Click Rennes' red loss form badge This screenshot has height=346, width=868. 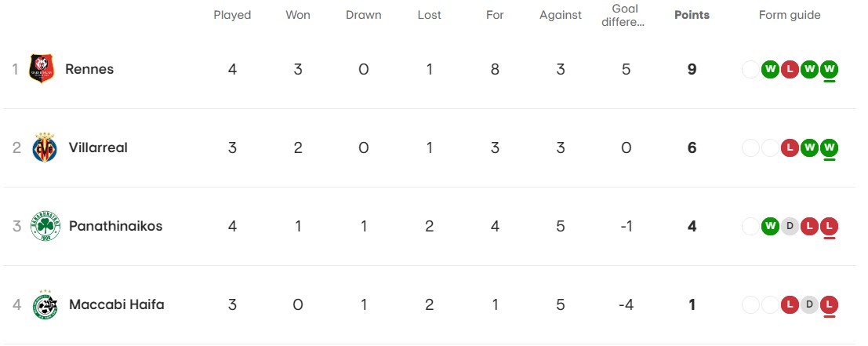(x=790, y=69)
